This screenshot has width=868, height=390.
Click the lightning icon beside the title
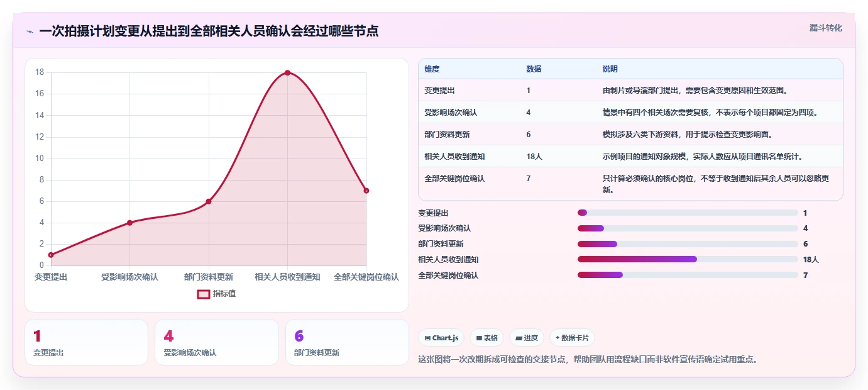pyautogui.click(x=30, y=31)
